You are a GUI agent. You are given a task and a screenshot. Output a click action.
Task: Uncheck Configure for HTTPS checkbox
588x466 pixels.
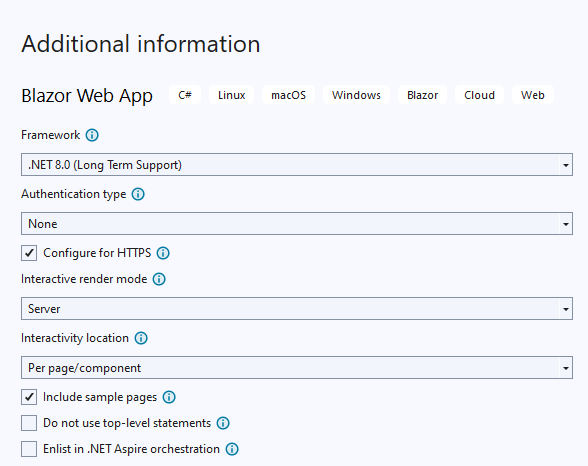pos(29,253)
